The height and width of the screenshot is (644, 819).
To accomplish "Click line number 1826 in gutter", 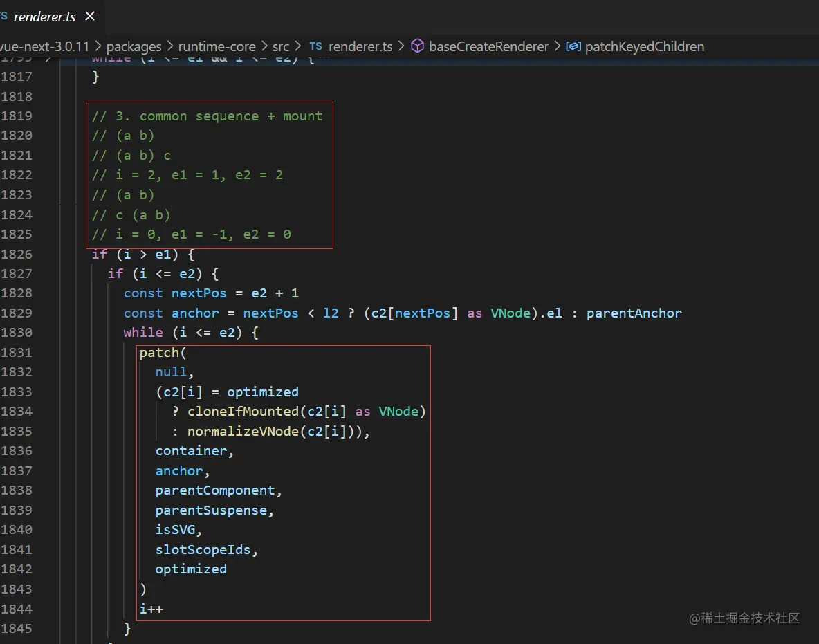I will pyautogui.click(x=16, y=255).
